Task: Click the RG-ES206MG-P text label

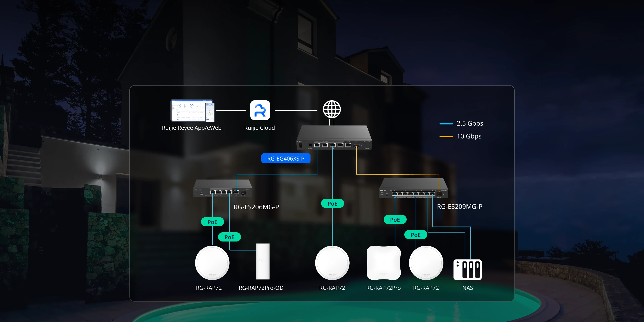Action: tap(256, 207)
